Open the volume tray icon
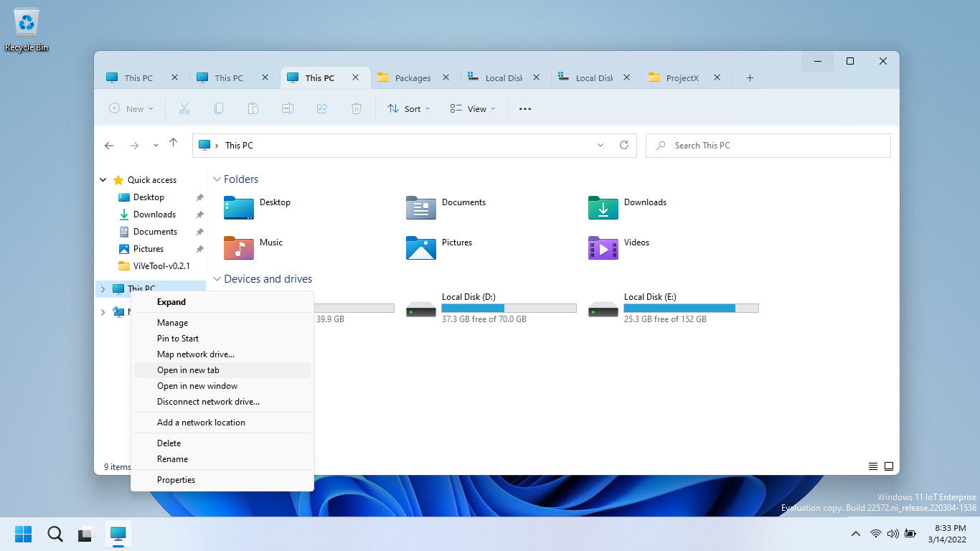Viewport: 980px width, 551px height. [x=893, y=534]
